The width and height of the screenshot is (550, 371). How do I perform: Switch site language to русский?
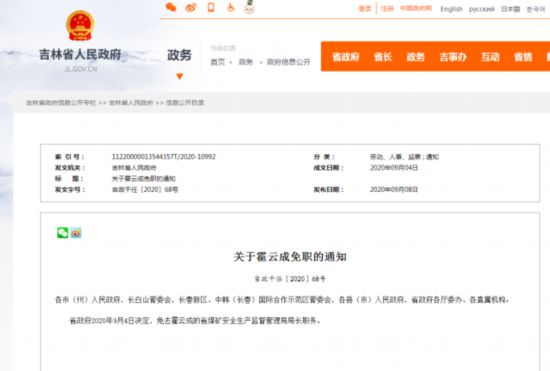click(x=482, y=9)
